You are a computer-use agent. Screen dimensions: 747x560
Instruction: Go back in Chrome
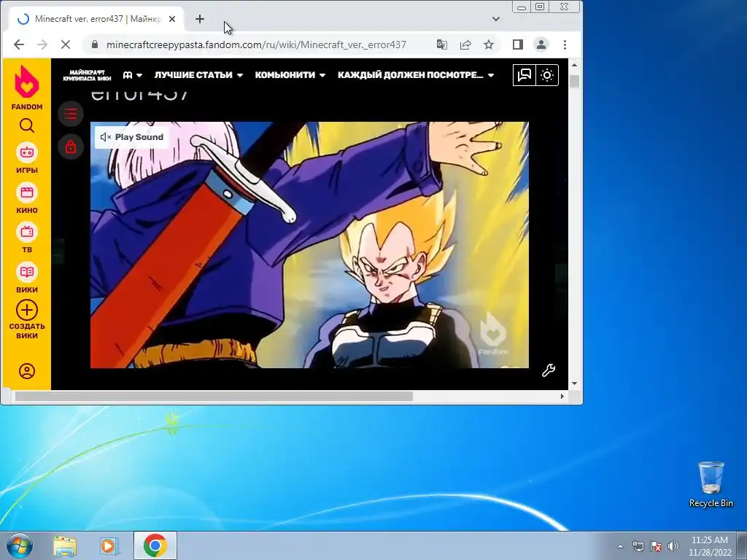tap(19, 44)
